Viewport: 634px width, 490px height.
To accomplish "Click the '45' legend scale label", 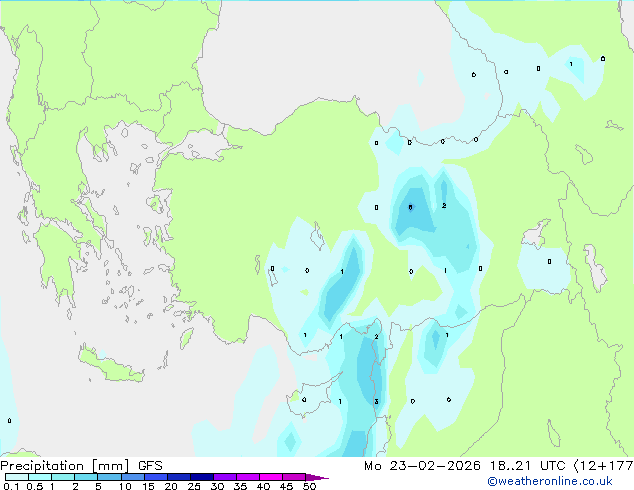I will [x=286, y=486].
